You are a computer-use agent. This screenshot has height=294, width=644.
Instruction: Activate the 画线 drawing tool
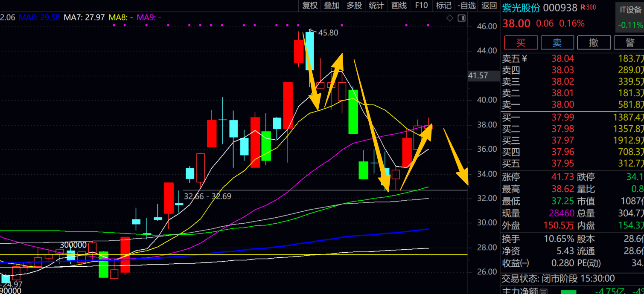pos(399,6)
